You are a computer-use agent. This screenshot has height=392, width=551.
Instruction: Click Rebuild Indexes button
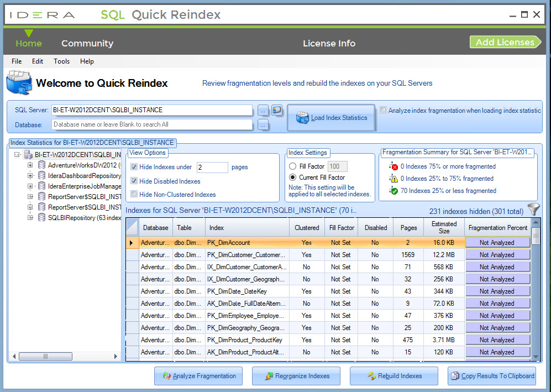(x=394, y=376)
